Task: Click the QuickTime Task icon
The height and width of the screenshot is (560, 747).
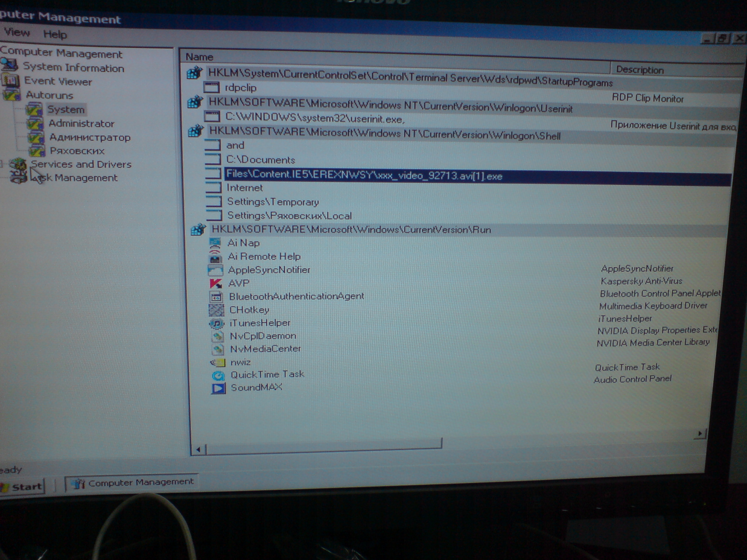Action: pos(218,375)
